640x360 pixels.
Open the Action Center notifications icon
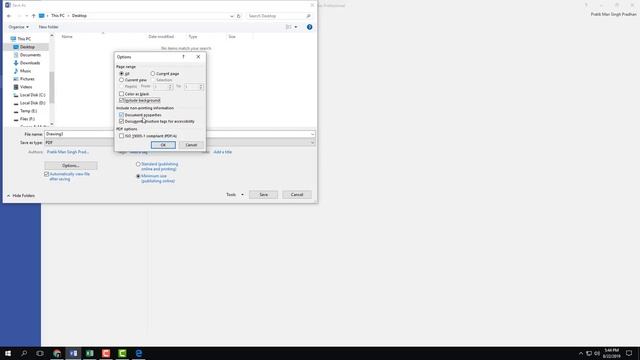(x=629, y=353)
